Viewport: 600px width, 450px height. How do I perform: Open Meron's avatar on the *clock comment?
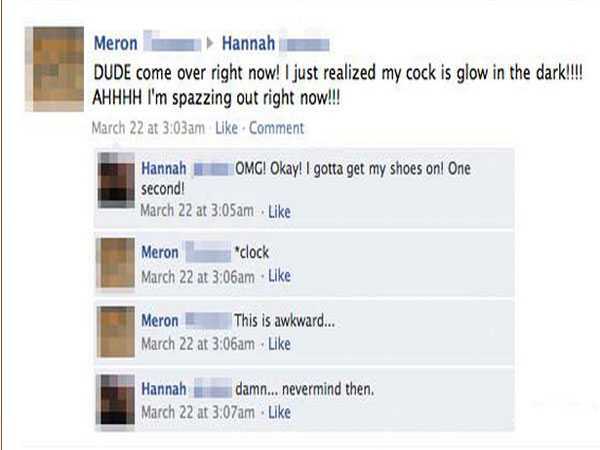tap(116, 262)
